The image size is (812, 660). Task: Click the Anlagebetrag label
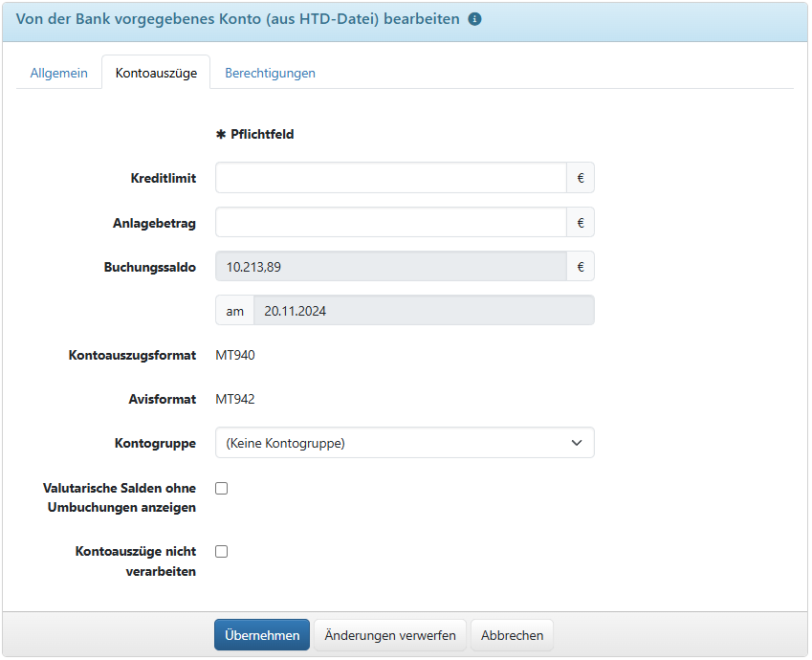pos(154,223)
